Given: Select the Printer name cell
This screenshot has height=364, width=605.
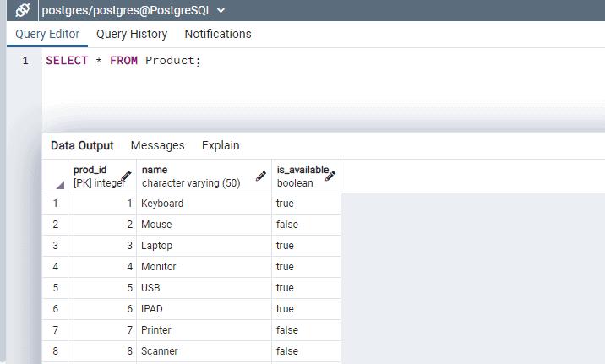Looking at the screenshot, I should [x=203, y=330].
